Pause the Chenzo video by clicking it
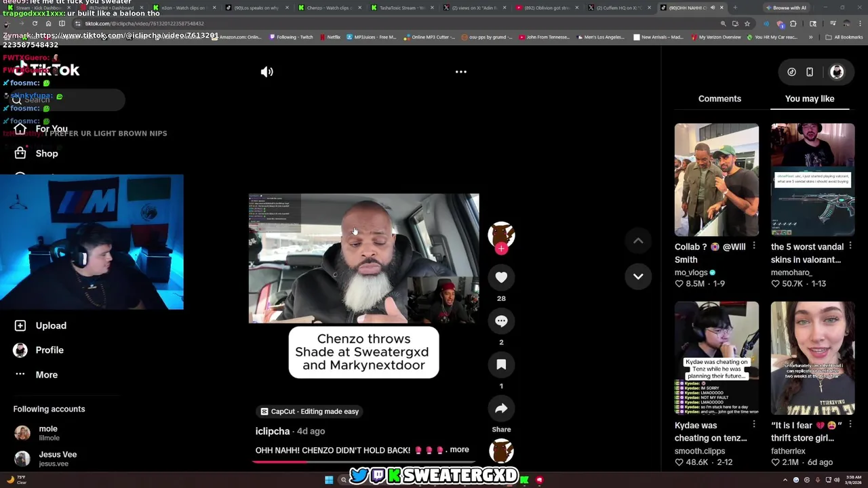 pyautogui.click(x=363, y=258)
